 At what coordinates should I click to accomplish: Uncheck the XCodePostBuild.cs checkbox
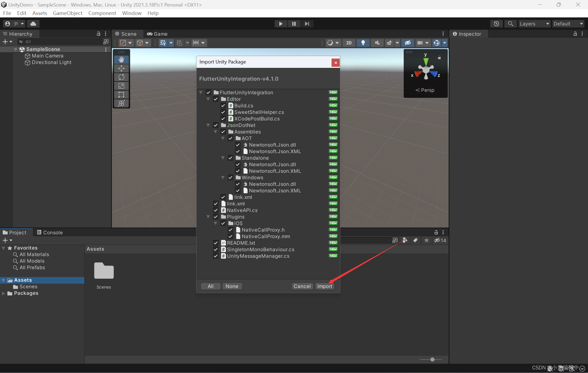point(223,119)
